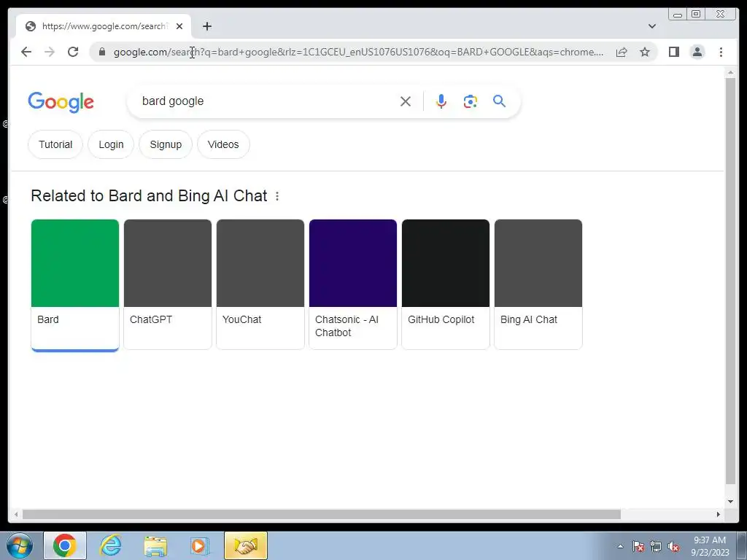This screenshot has width=747, height=560.
Task: Click the scroll right arrow
Action: [x=719, y=514]
